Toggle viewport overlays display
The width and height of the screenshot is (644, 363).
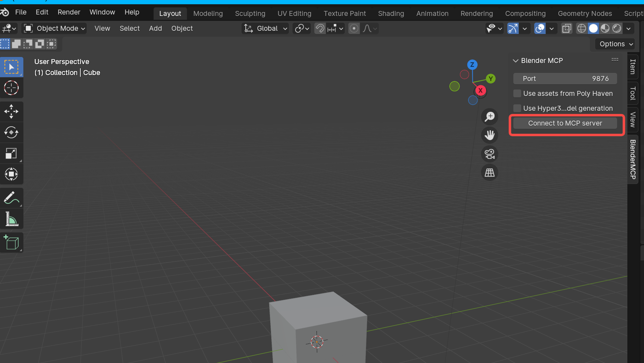point(540,28)
